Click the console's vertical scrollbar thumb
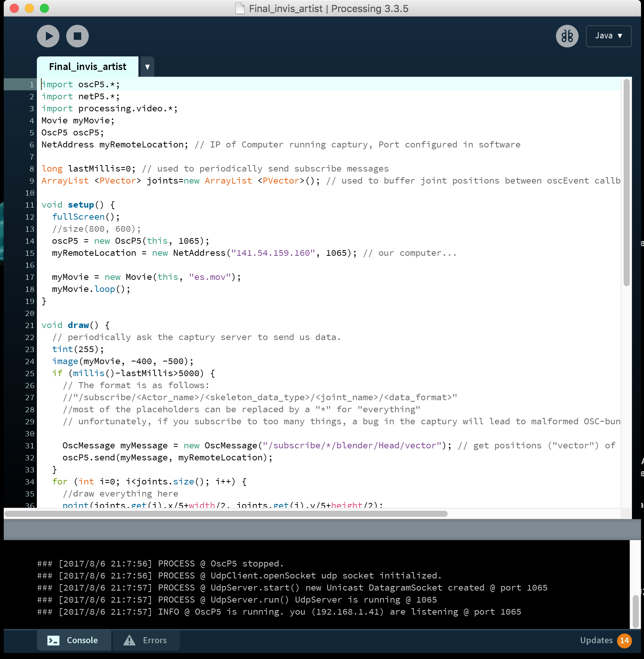This screenshot has width=644, height=659. point(635,611)
